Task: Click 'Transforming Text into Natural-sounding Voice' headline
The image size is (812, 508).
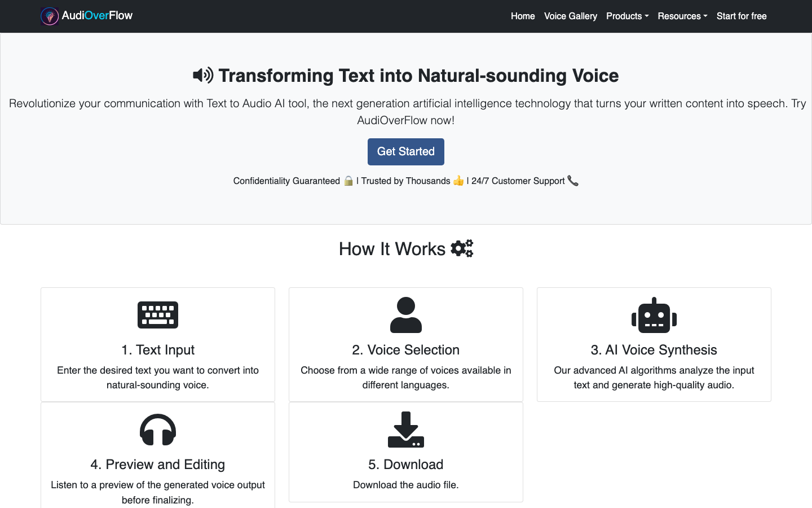Action: [x=418, y=76]
